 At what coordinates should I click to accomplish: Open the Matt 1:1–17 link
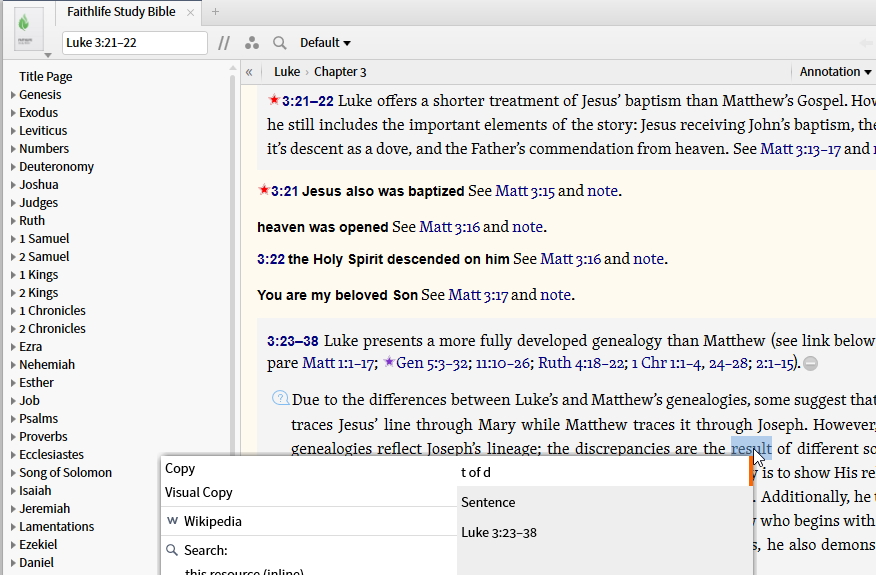coord(338,363)
